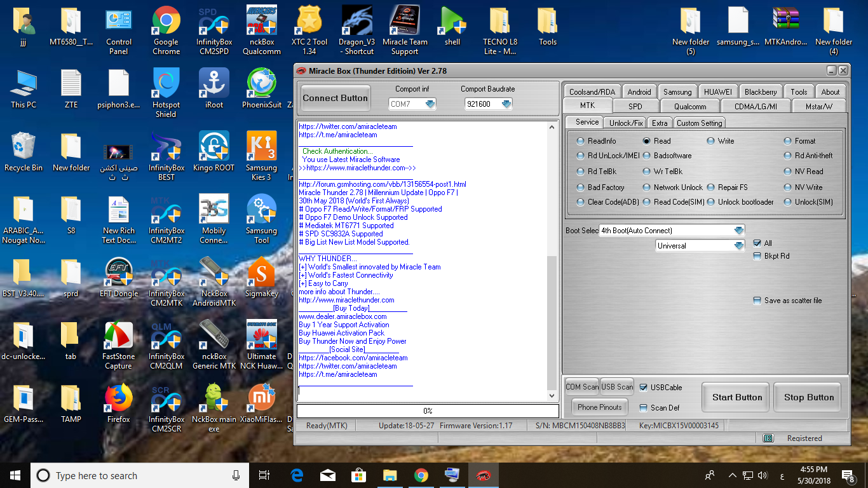Image resolution: width=868 pixels, height=488 pixels.
Task: Open Phone Pinouts
Action: 600,407
